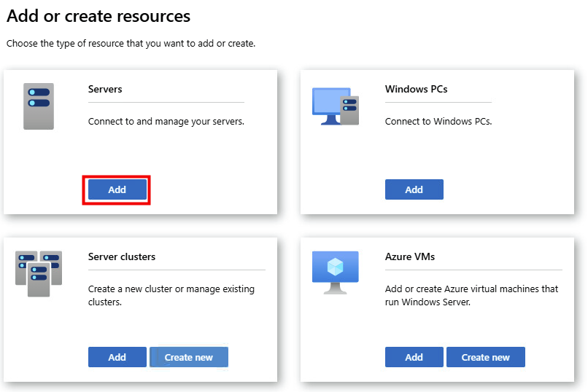Click the 'Add or create resources' title
The height and width of the screenshot is (392, 588).
[98, 16]
